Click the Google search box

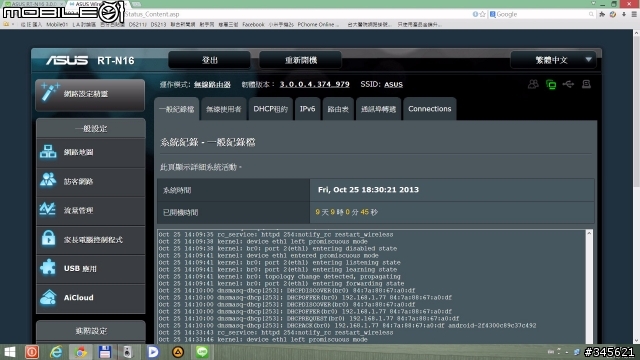click(542, 14)
